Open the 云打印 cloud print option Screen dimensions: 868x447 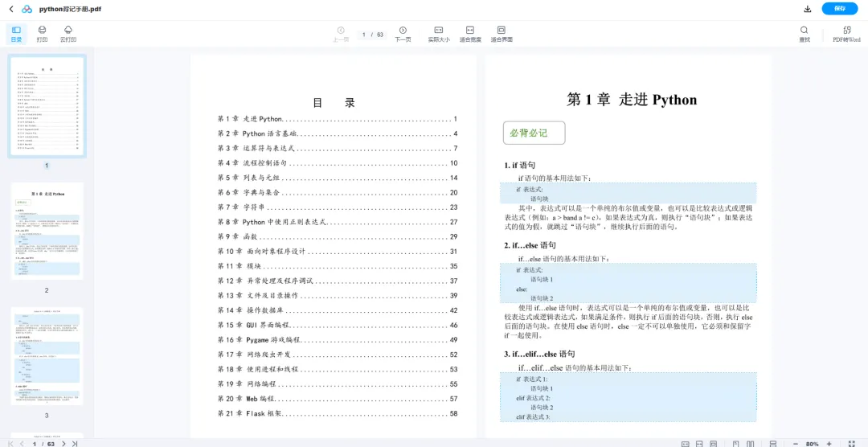(68, 34)
